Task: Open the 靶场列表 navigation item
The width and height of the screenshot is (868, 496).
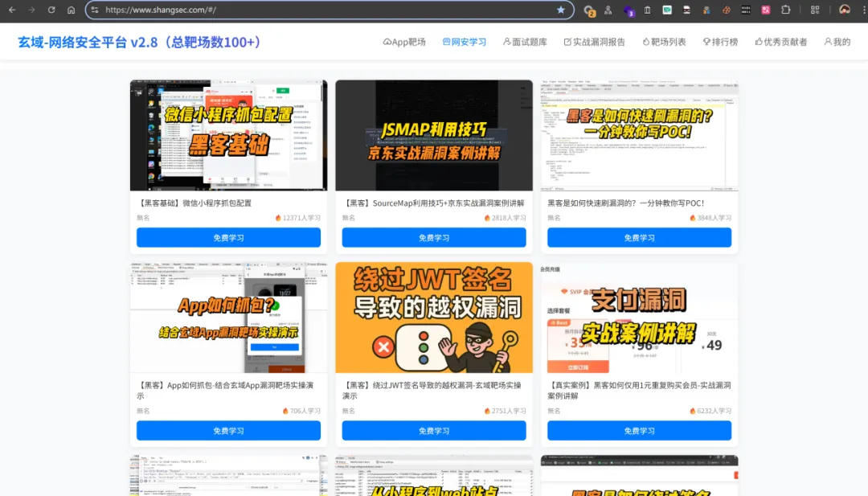Action: 664,42
